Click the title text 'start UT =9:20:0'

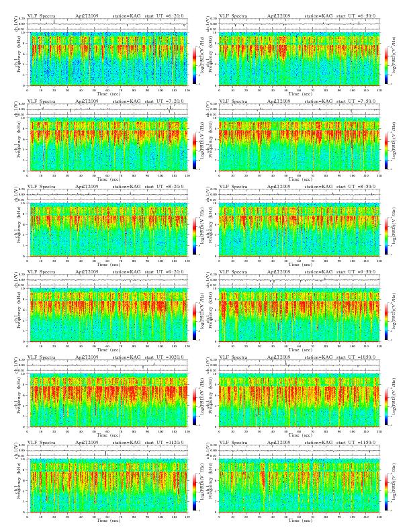point(165,272)
